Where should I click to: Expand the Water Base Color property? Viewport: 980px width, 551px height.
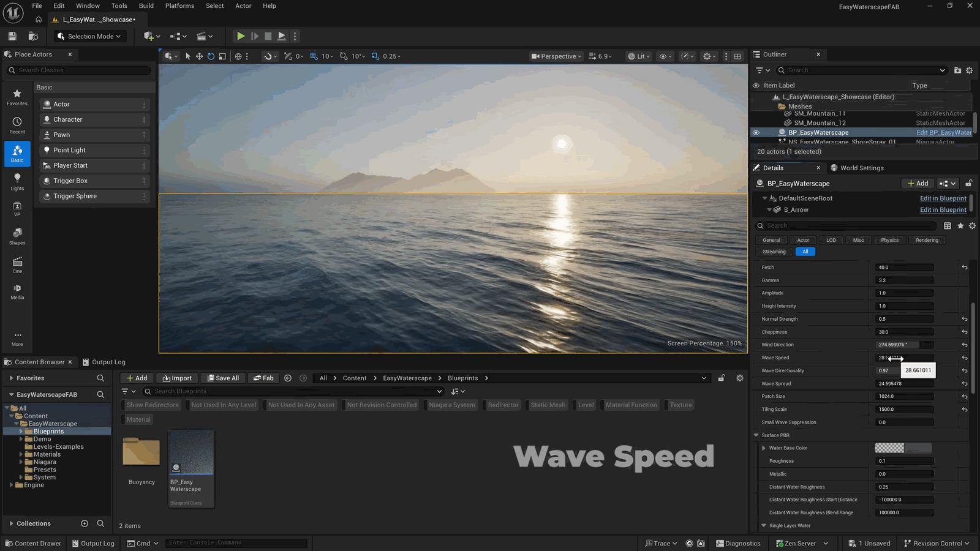coord(764,448)
